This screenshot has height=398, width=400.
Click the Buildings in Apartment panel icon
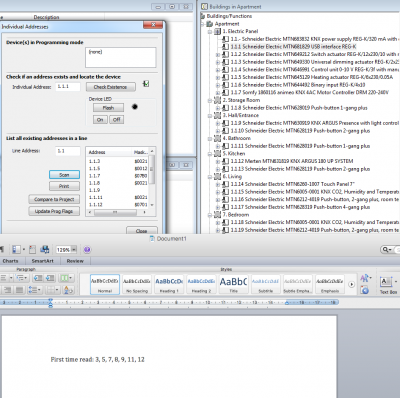tap(204, 6)
